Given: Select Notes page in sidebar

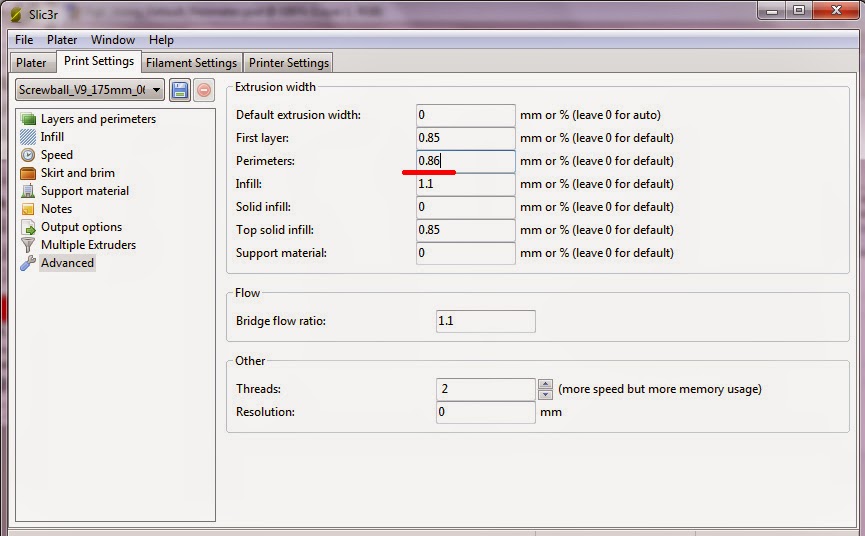Looking at the screenshot, I should coord(56,209).
